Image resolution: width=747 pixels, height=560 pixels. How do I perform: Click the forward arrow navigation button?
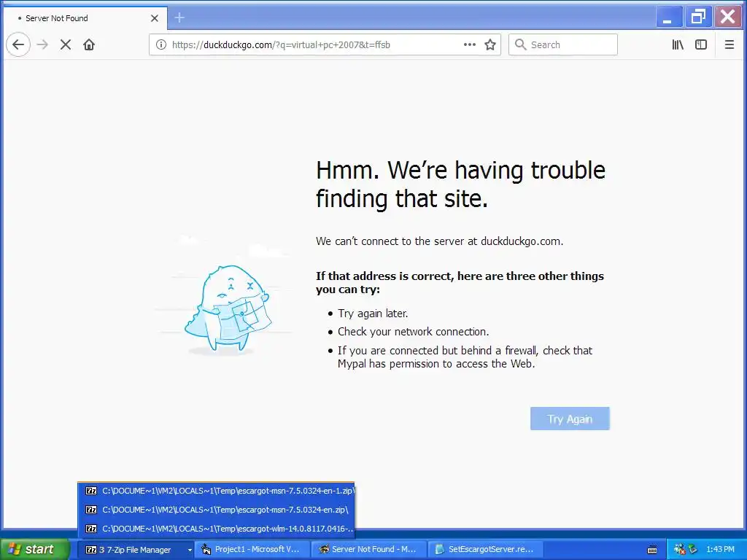(42, 44)
